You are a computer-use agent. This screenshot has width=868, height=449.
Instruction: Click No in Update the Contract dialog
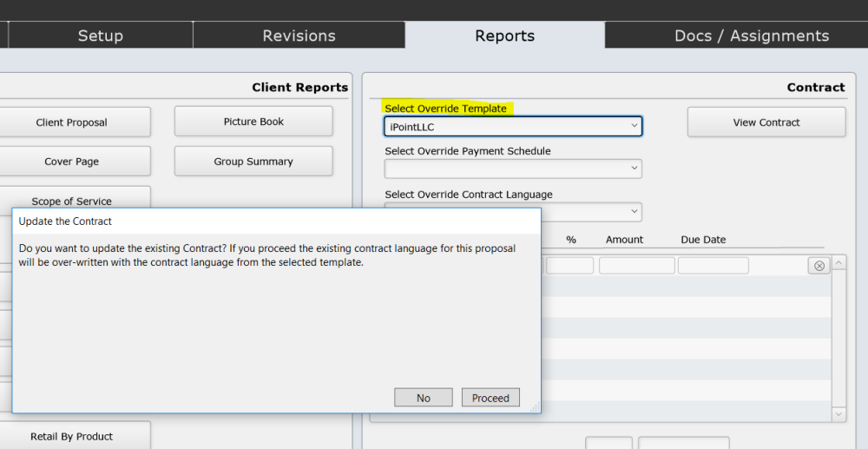coord(424,398)
